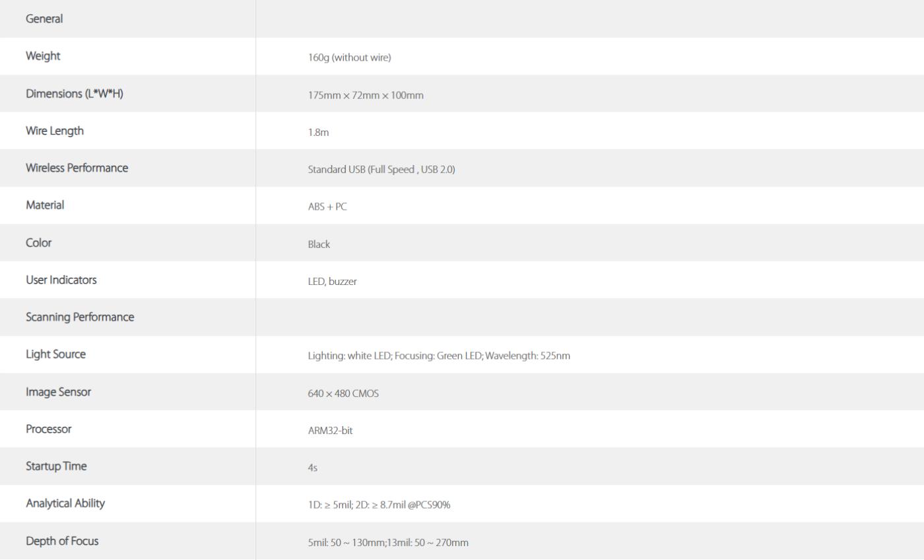Select the Analytical Ability label
This screenshot has width=924, height=560.
(x=65, y=503)
